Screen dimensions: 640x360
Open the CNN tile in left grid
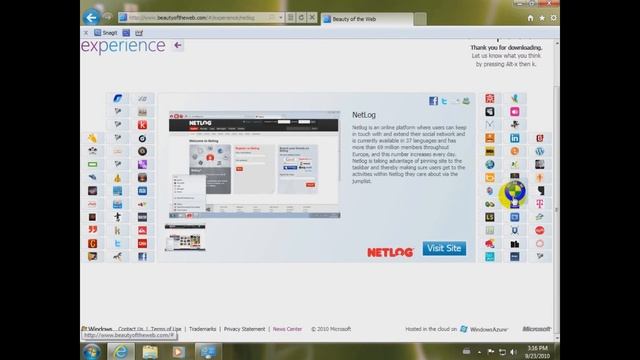[142, 244]
